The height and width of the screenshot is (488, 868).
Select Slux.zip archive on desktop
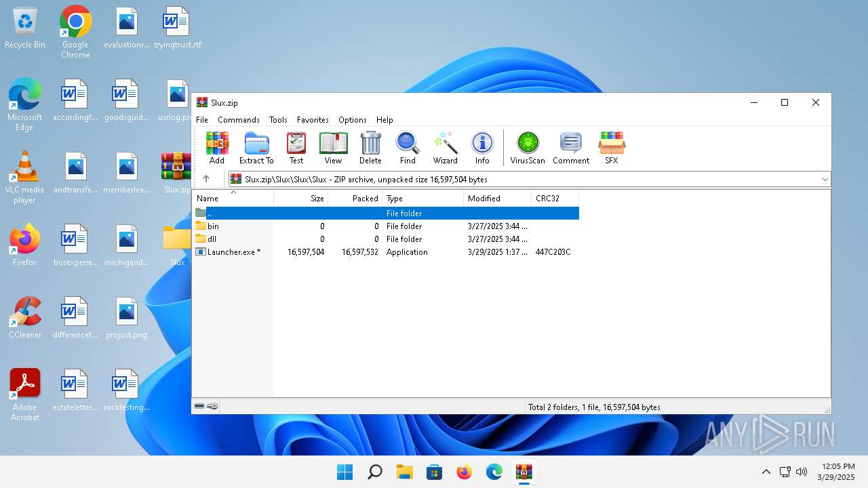[177, 173]
